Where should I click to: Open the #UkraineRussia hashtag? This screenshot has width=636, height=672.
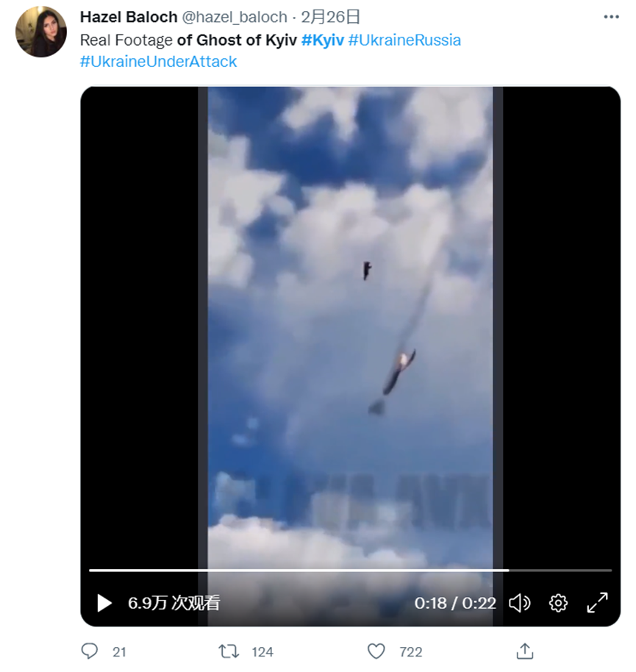pyautogui.click(x=404, y=40)
